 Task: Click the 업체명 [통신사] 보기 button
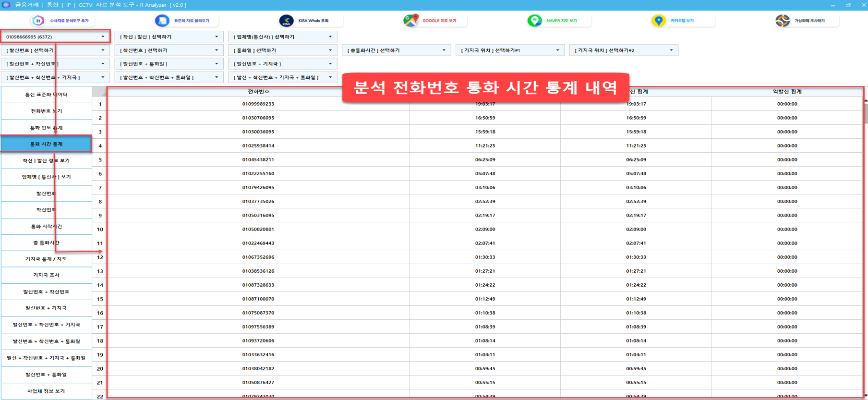coord(46,177)
